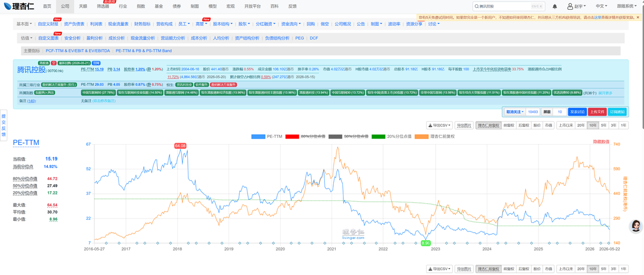This screenshot has height=275, width=644.
Task: Switch to 安全分析 tab
Action: [72, 38]
